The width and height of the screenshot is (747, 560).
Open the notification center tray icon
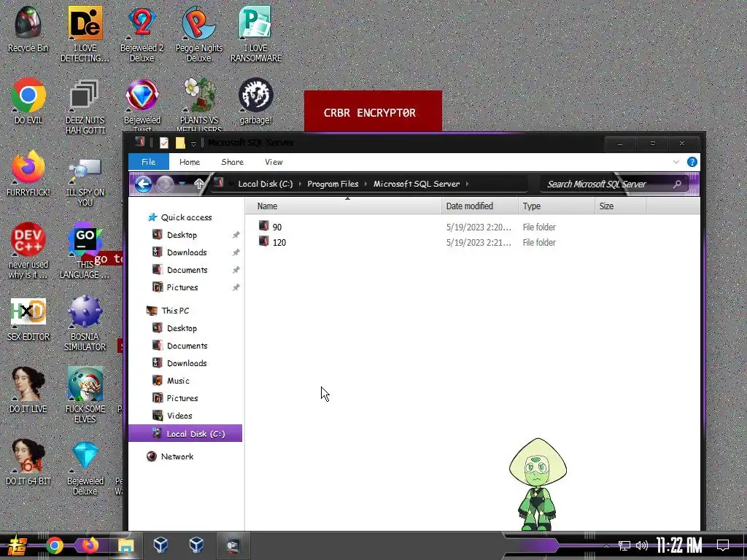pos(723,545)
